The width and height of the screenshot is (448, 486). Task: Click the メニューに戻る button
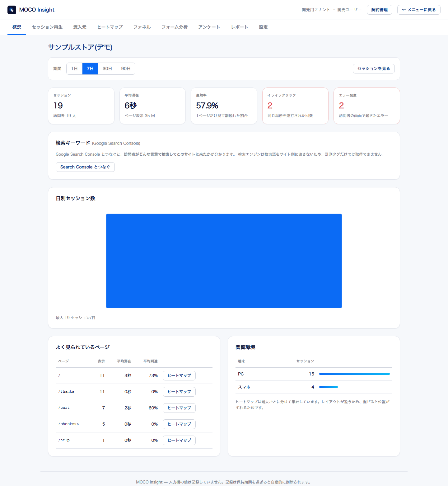point(419,10)
